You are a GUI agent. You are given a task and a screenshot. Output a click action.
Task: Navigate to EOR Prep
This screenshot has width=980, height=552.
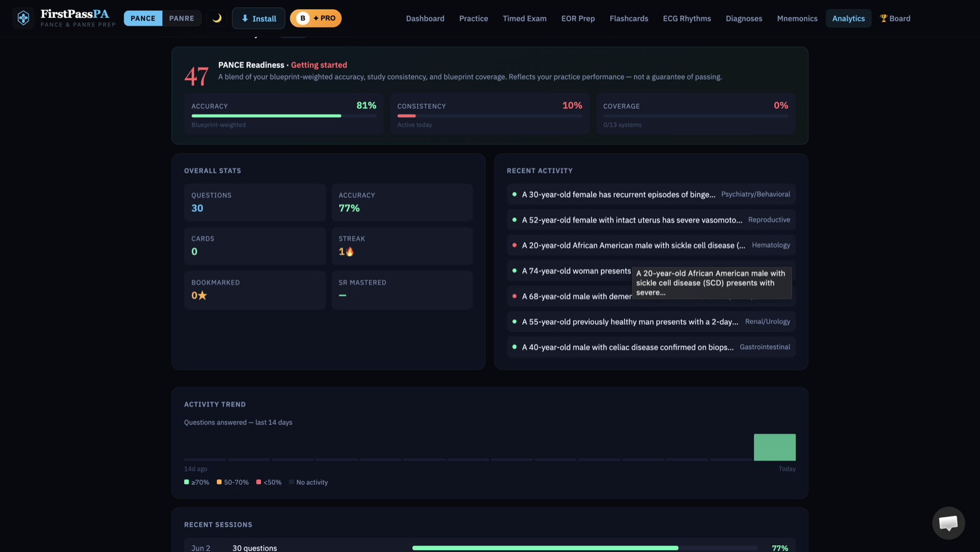(x=578, y=18)
